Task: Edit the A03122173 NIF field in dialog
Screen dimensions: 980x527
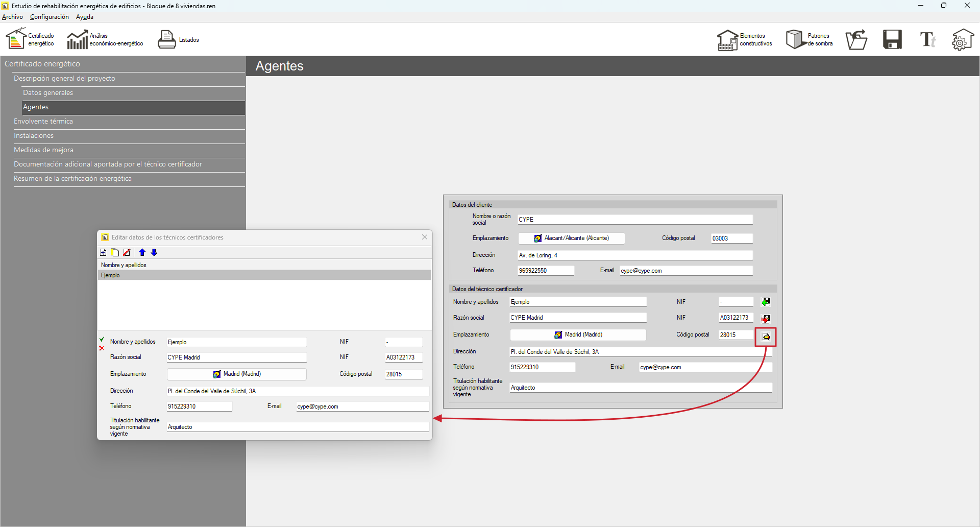Action: pyautogui.click(x=404, y=357)
